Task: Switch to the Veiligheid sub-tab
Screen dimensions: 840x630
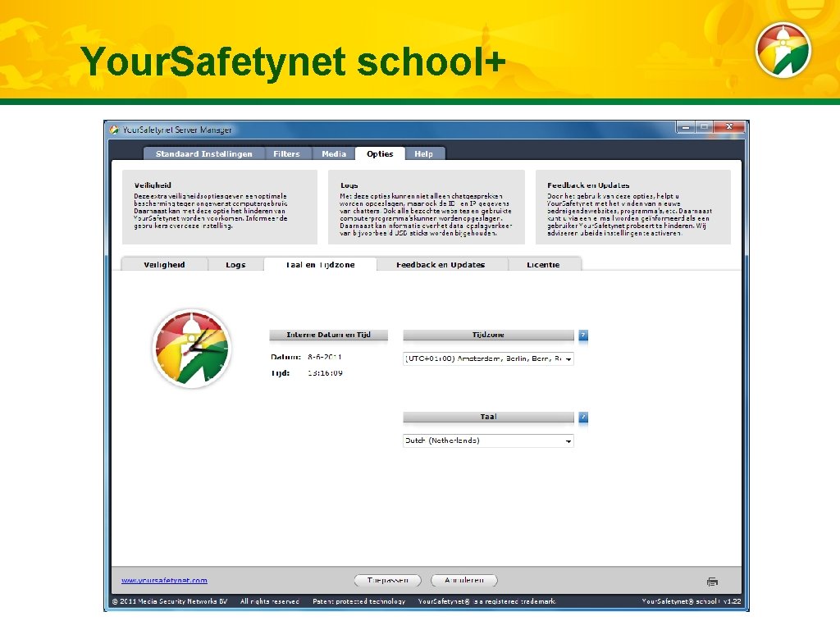Action: click(164, 265)
